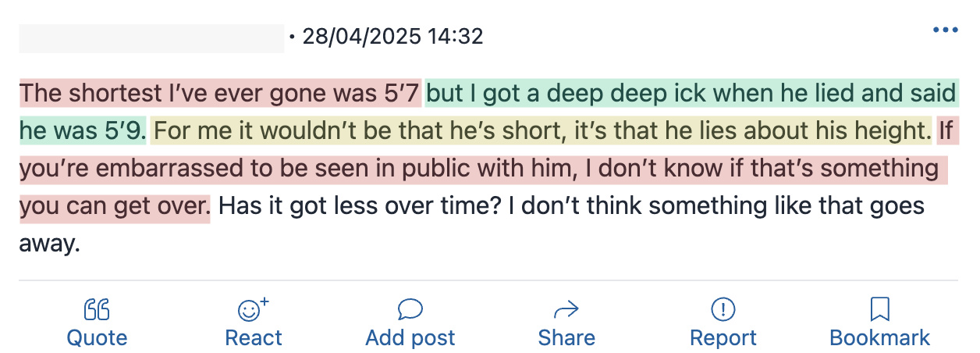Click the Report exclamation circle icon

(x=723, y=310)
